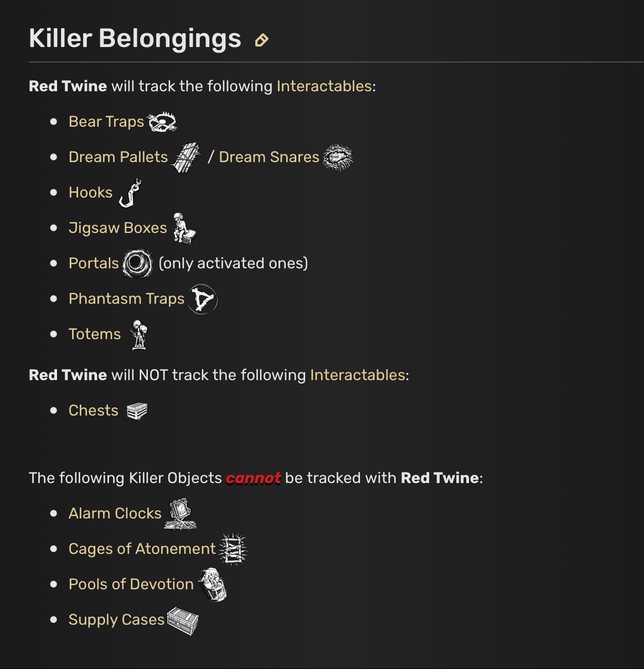The width and height of the screenshot is (644, 669).
Task: Click the Pool of Devotion icon
Action: click(213, 584)
